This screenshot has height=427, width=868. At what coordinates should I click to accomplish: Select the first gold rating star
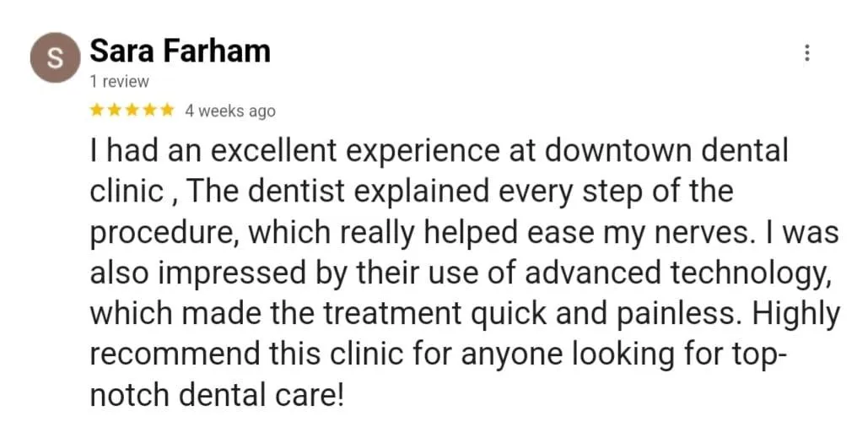(x=97, y=111)
